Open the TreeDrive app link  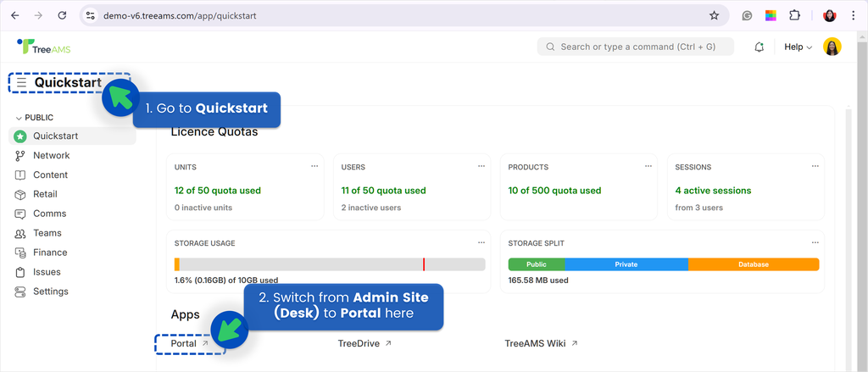[364, 343]
